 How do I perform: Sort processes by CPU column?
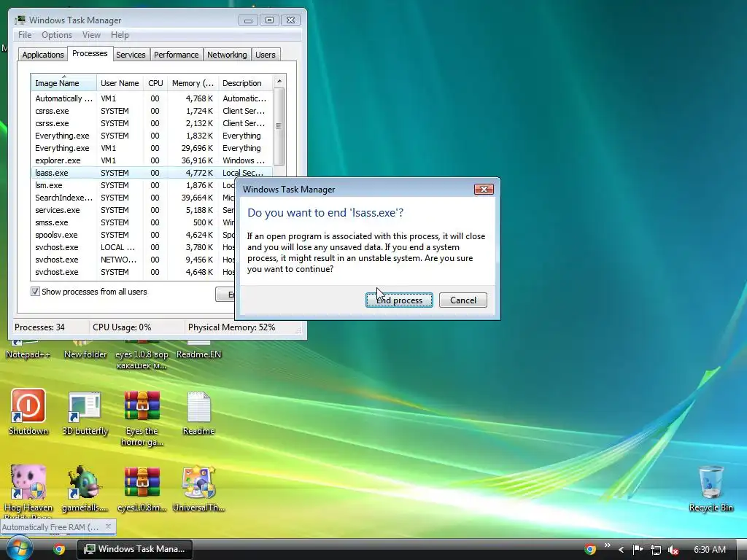coord(155,83)
